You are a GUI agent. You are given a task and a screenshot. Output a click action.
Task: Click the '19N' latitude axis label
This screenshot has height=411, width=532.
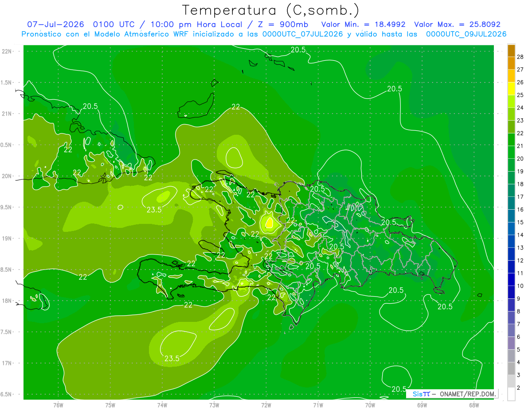pyautogui.click(x=7, y=238)
